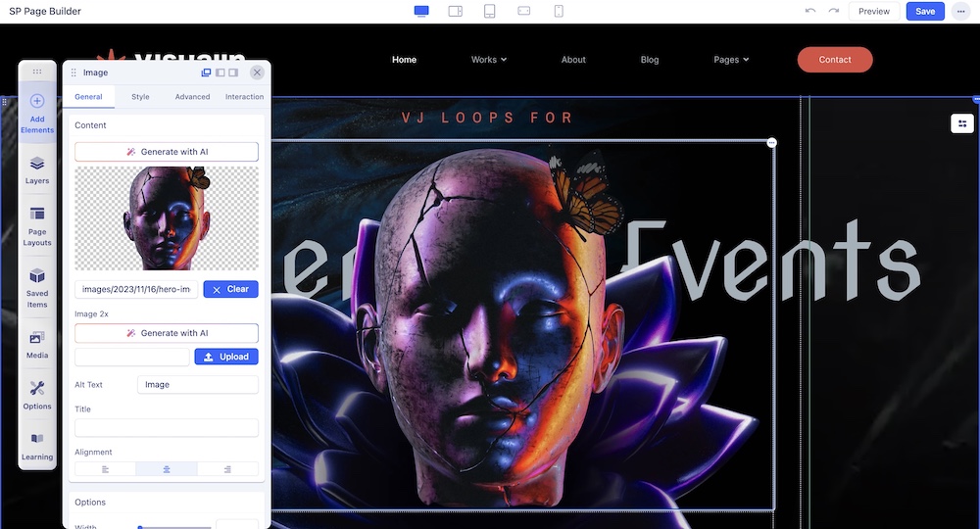The width and height of the screenshot is (980, 529).
Task: Click Generate with AI under Image 2x
Action: tap(167, 333)
